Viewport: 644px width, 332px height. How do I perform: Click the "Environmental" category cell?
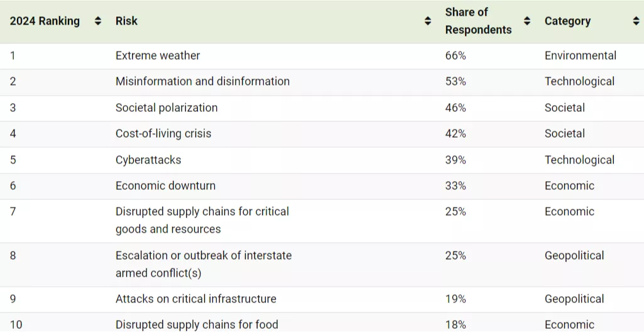(580, 56)
